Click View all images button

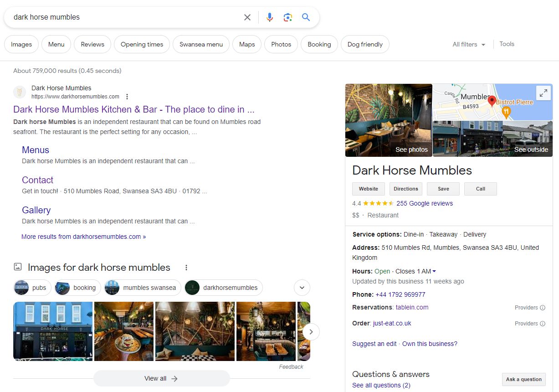[x=161, y=378]
